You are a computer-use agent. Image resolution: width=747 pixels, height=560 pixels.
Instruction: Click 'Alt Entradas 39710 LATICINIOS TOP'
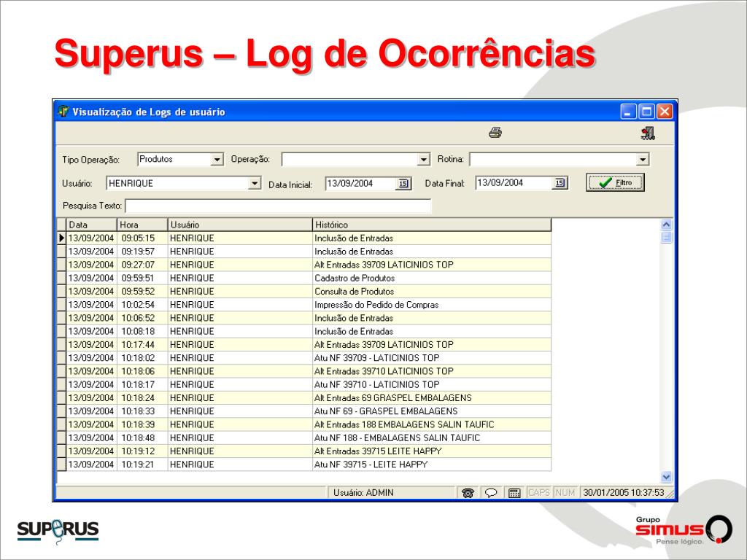click(x=384, y=371)
